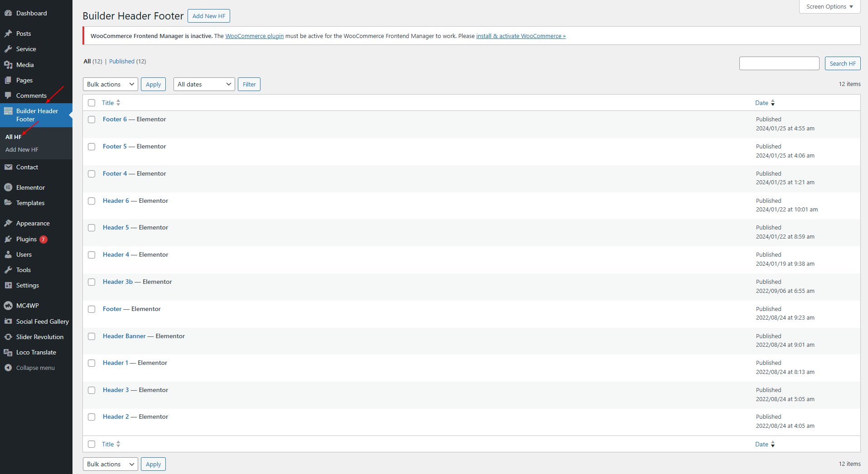Click the Plugins plug icon
The height and width of the screenshot is (474, 868).
point(8,239)
